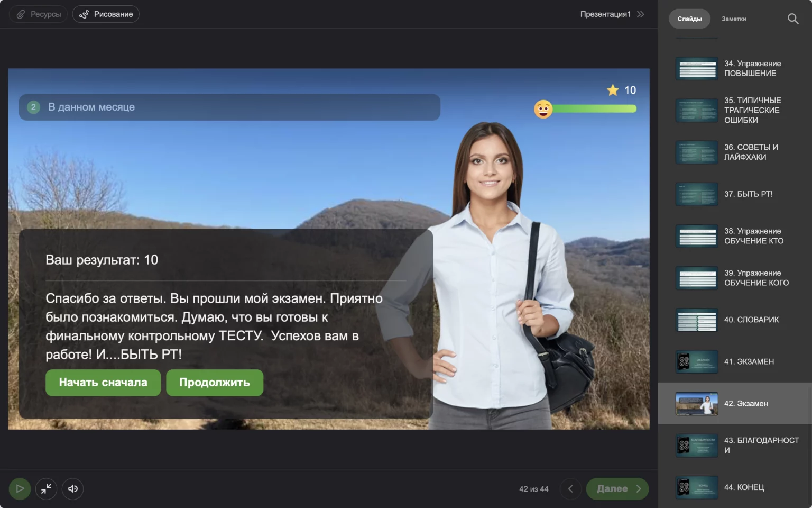This screenshot has height=508, width=812.
Task: Select the Слайды tab
Action: click(x=689, y=19)
